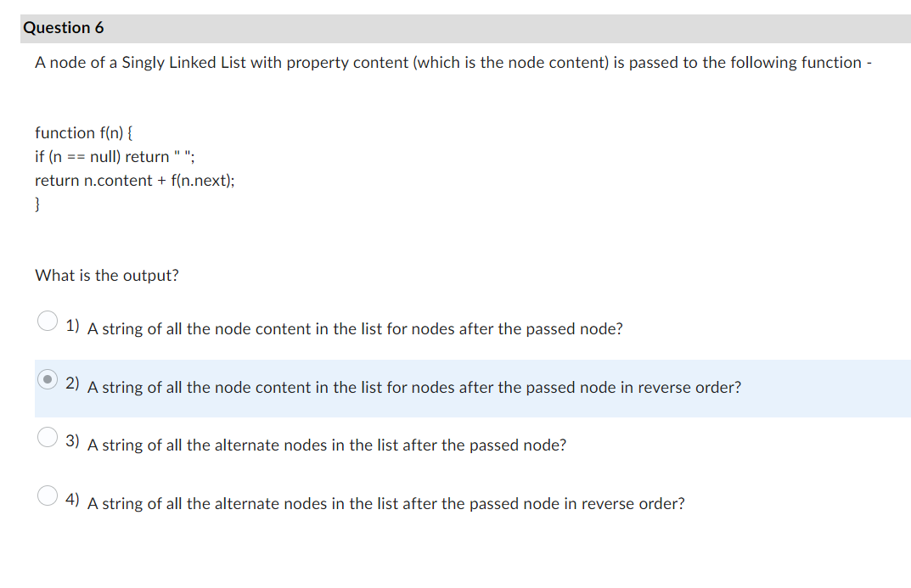Screen dimensions: 911x588
Task: Select radio button for option 3
Action: (x=47, y=436)
